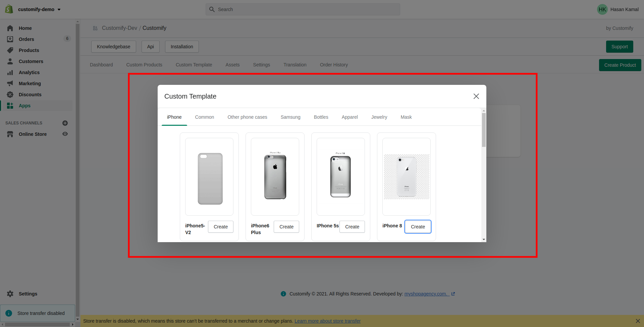Open Learn more about store transfer link
This screenshot has height=327, width=644.
[x=327, y=321]
